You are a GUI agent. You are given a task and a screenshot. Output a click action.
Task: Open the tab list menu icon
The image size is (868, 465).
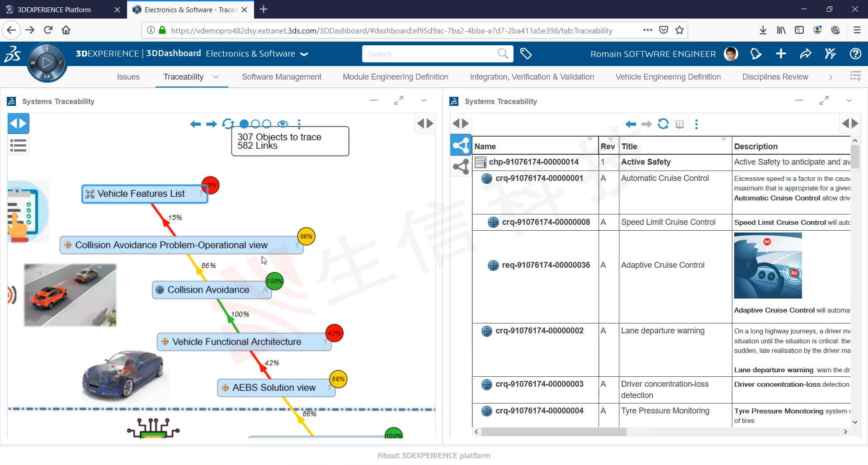click(x=855, y=76)
